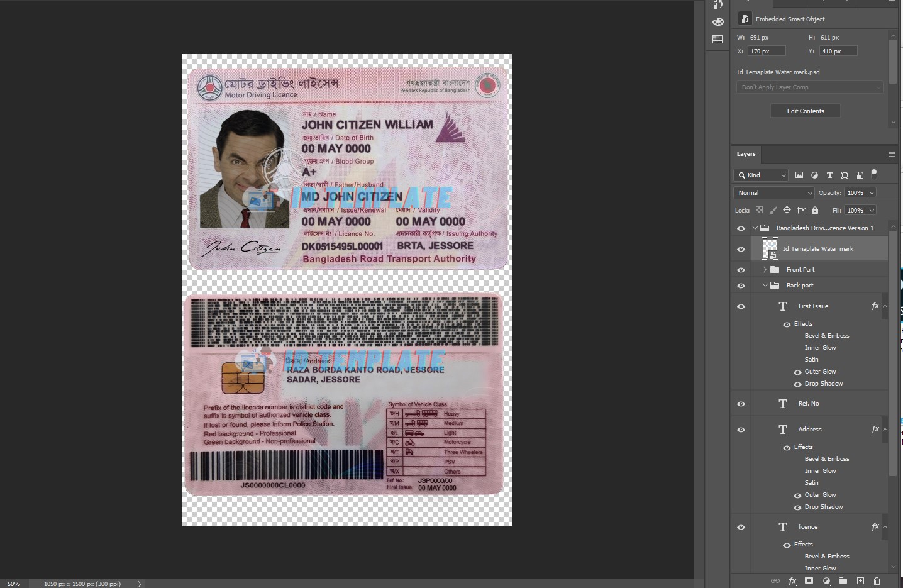This screenshot has height=588, width=903.
Task: Add a layer style via fx button
Action: pyautogui.click(x=792, y=581)
